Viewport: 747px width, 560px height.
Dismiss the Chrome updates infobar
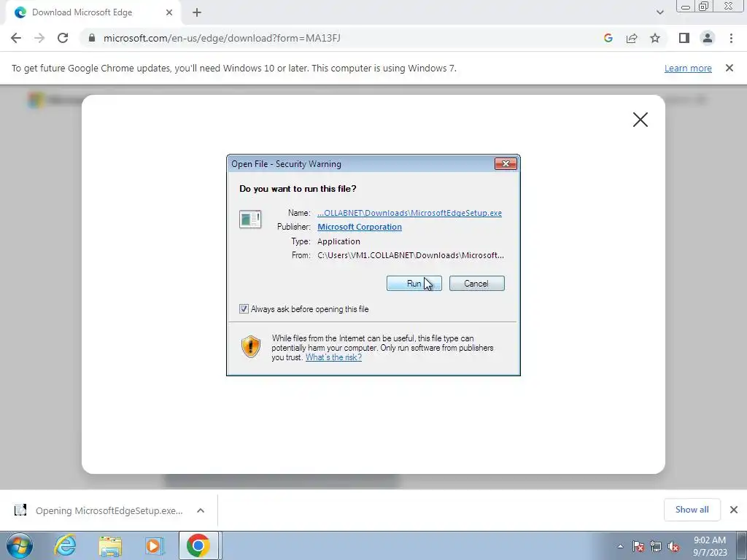(x=729, y=68)
